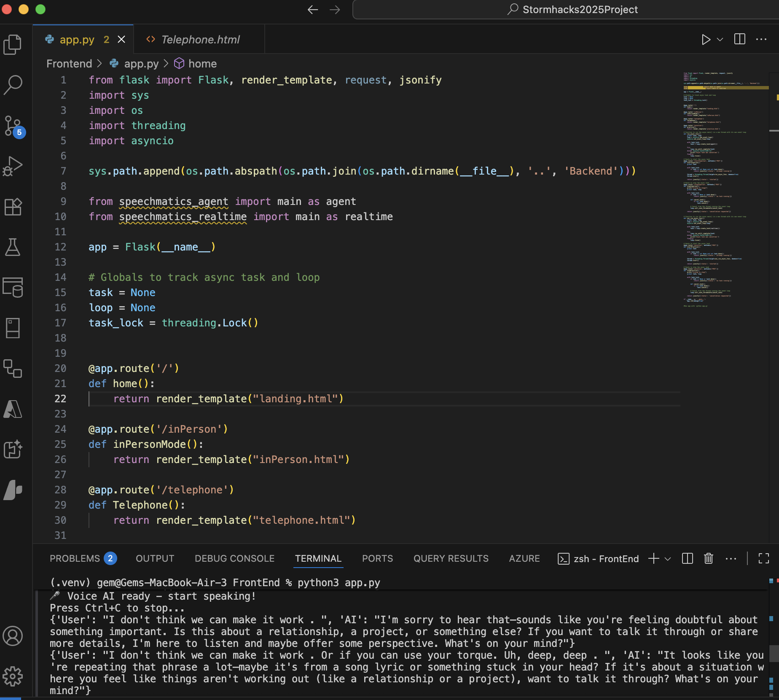Switch to the Problems panel tab
This screenshot has height=700, width=779.
[75, 559]
